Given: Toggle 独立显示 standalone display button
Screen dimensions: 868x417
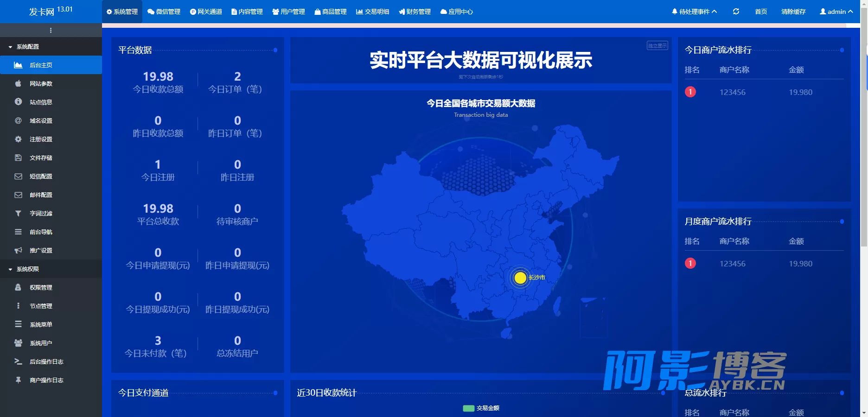Looking at the screenshot, I should point(657,45).
